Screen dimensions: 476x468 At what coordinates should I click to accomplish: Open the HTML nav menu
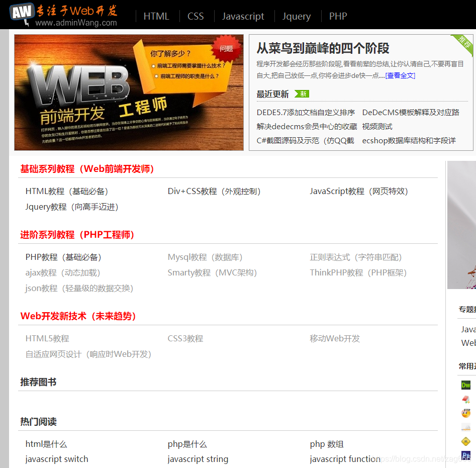156,16
